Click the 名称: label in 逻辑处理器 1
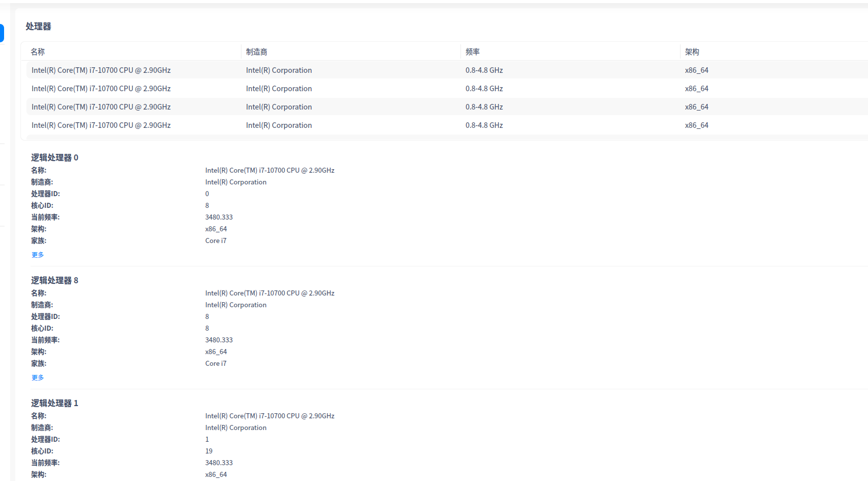Viewport: 868px width, 481px height. [39, 416]
